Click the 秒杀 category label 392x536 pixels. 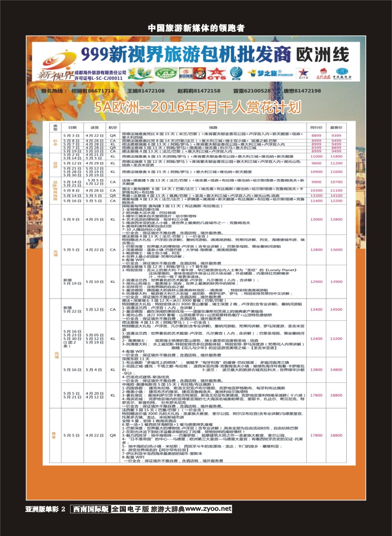(55, 142)
